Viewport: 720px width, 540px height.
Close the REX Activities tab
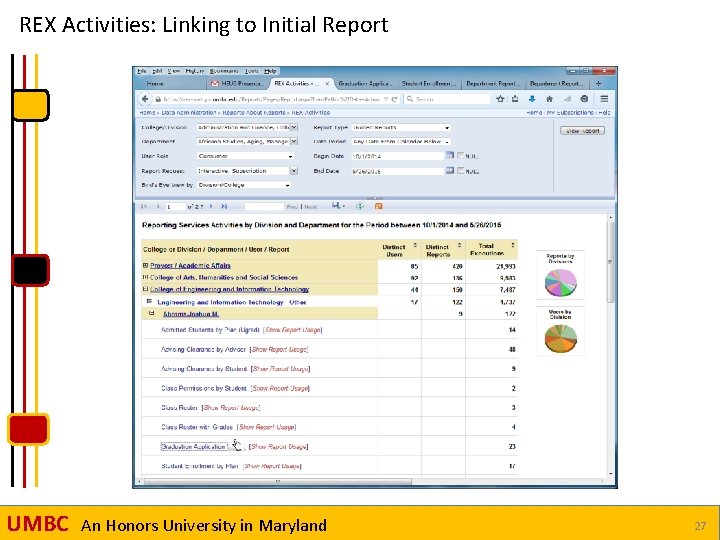pyautogui.click(x=327, y=84)
